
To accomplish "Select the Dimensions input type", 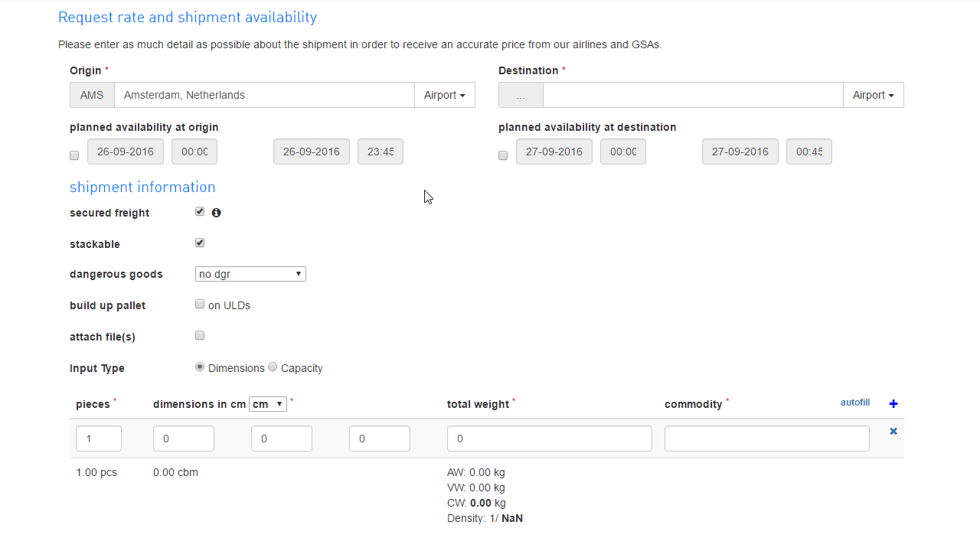I will 200,367.
